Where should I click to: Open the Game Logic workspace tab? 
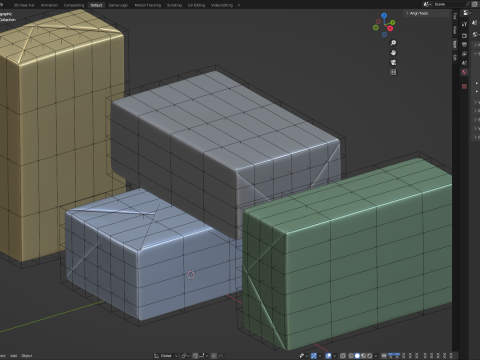(118, 5)
